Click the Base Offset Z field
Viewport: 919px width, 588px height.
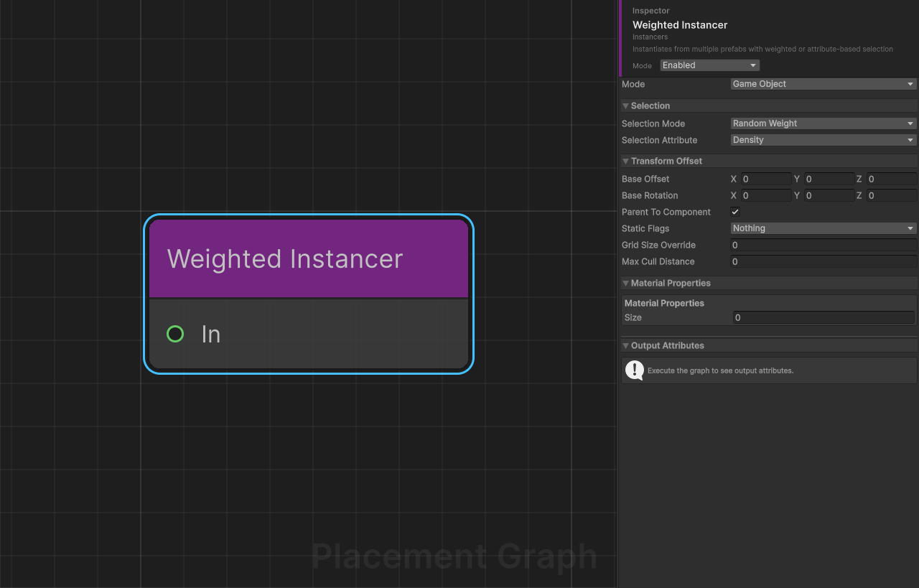point(892,179)
